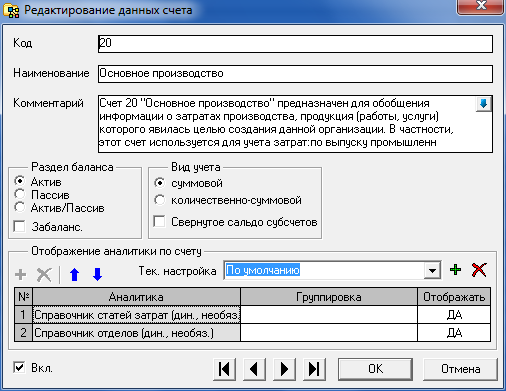Select the Пассив radio button
This screenshot has width=506, height=391.
(x=20, y=194)
